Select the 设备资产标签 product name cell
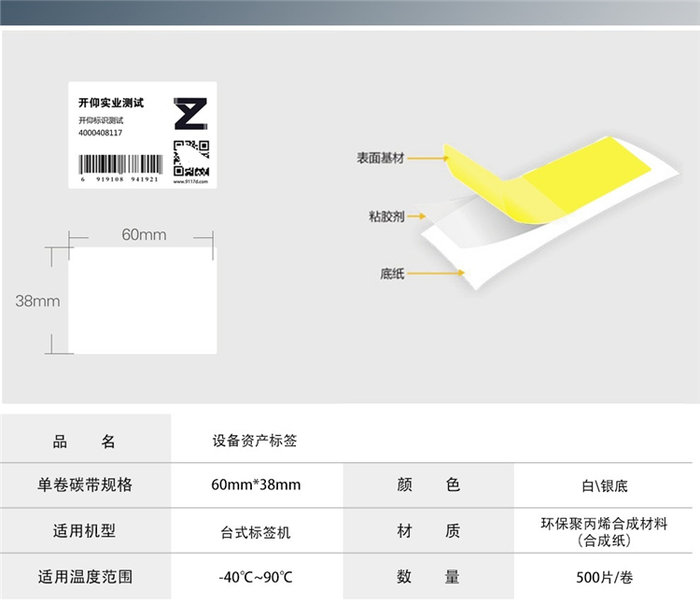The height and width of the screenshot is (604, 700). 255,441
